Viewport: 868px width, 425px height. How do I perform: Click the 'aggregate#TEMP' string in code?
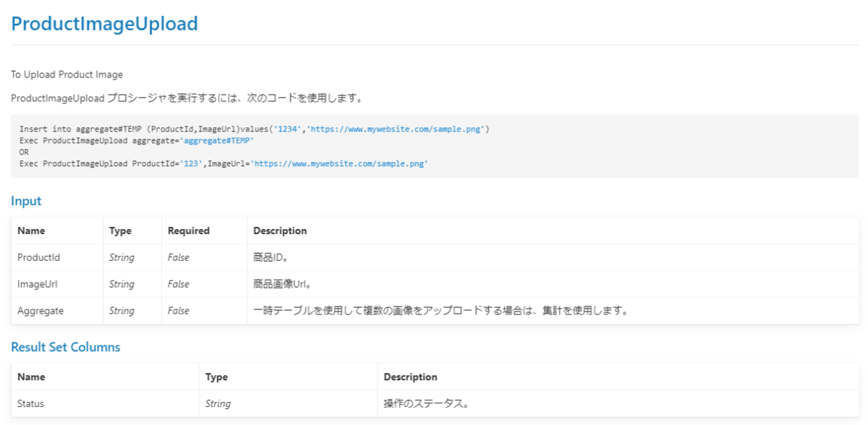pos(217,141)
